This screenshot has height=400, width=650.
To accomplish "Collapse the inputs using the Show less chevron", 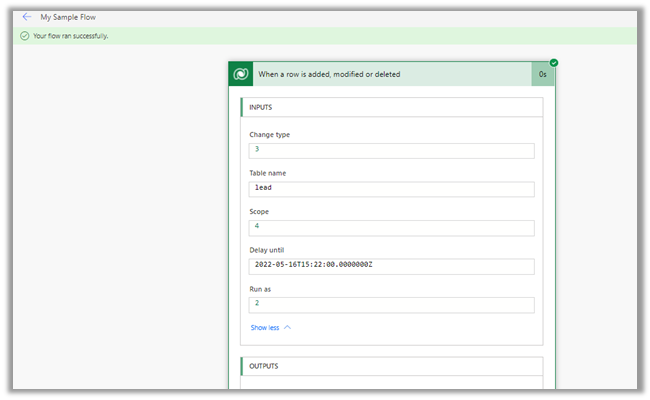I will click(287, 327).
